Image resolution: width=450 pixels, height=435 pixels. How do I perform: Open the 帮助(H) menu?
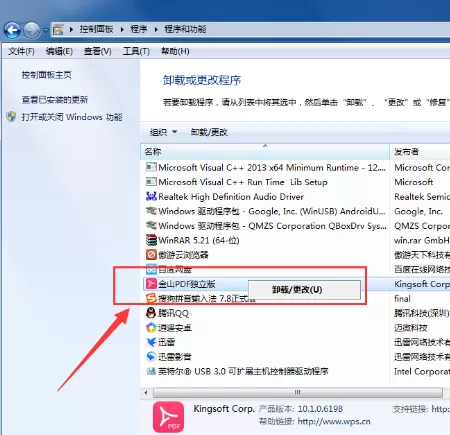(x=175, y=51)
